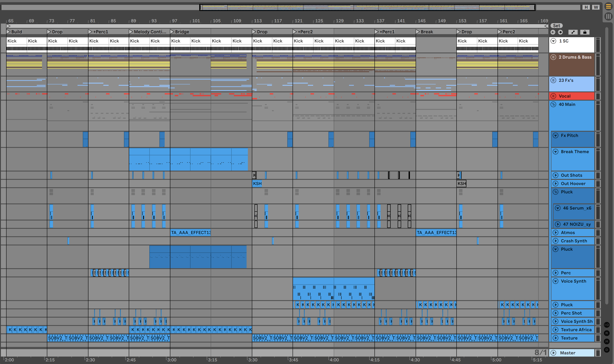Switch to Session view selector icon
Viewport: 614px width, 364px height.
click(x=608, y=16)
